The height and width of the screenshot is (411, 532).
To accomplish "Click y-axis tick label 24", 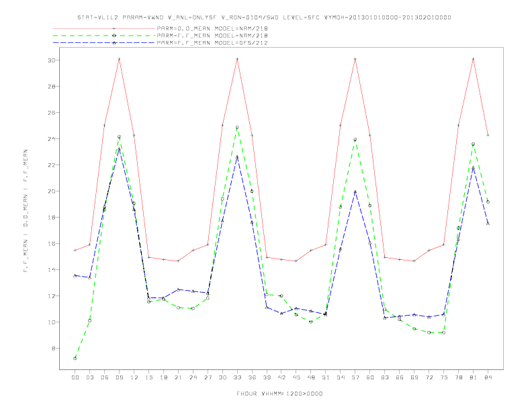I will (52, 139).
